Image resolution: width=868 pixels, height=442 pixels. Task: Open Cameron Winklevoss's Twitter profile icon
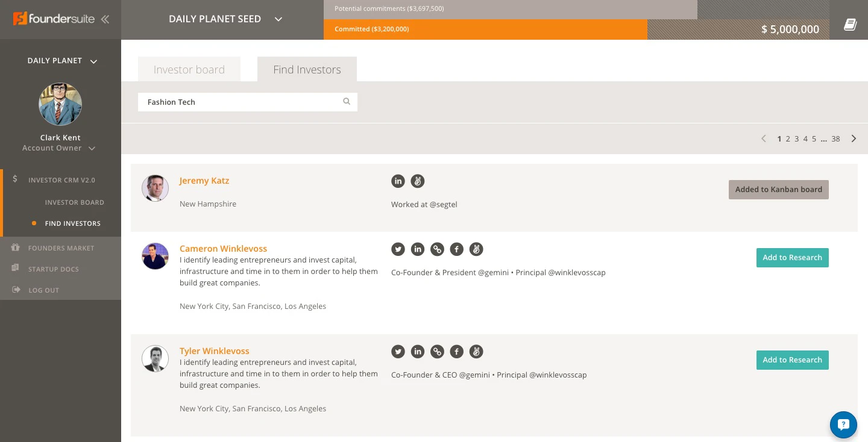[398, 249]
